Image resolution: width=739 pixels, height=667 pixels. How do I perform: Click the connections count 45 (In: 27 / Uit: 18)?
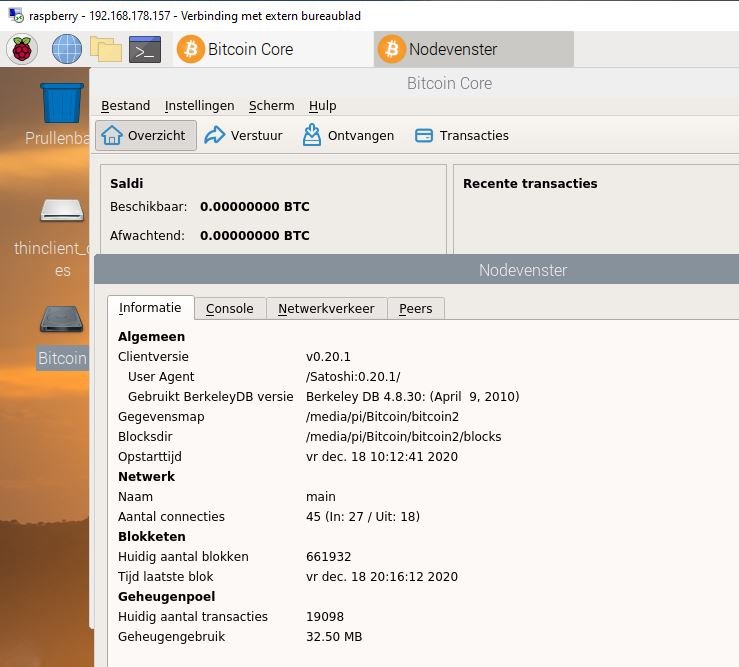point(362,517)
